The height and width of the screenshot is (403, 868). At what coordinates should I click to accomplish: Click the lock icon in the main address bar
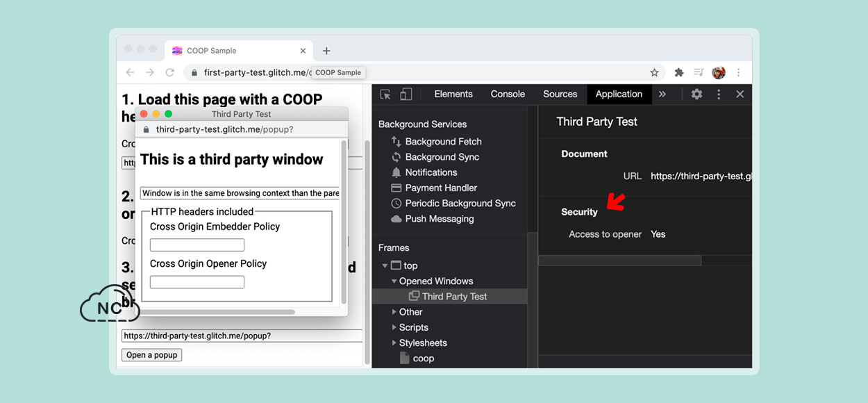click(194, 72)
